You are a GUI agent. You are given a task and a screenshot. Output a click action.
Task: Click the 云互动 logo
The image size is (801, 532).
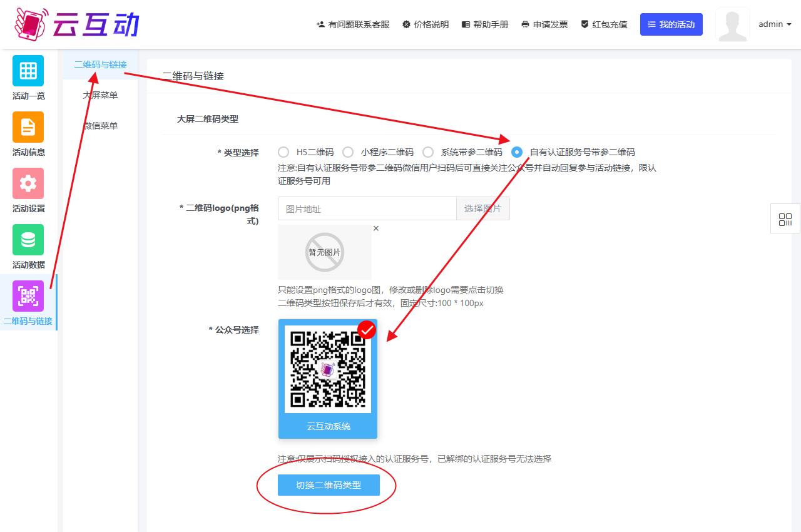(76, 24)
